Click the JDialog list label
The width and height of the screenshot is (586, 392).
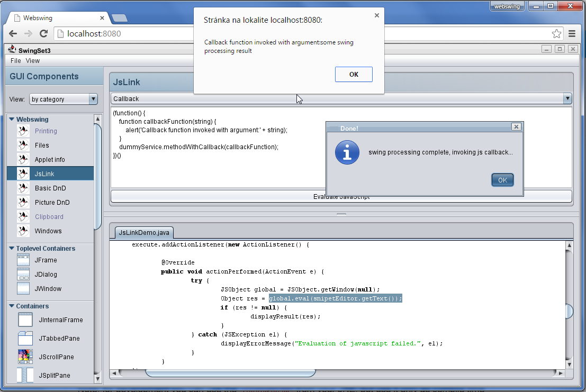pos(46,274)
